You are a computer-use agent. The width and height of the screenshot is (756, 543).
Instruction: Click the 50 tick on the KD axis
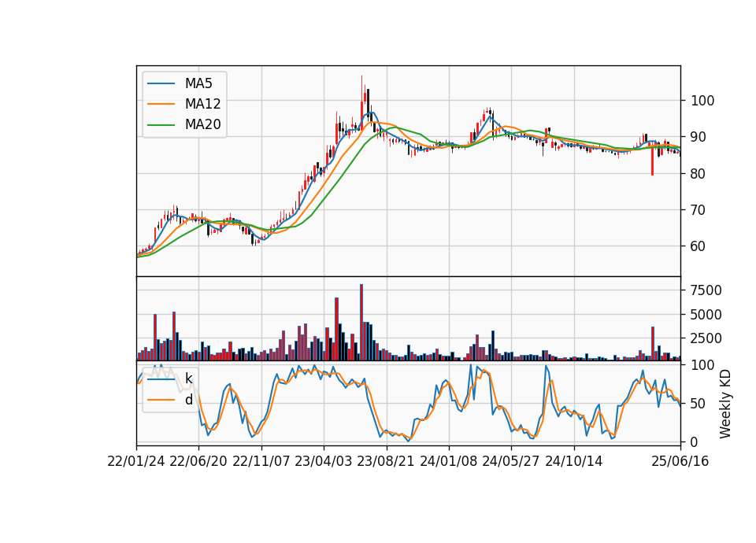699,403
